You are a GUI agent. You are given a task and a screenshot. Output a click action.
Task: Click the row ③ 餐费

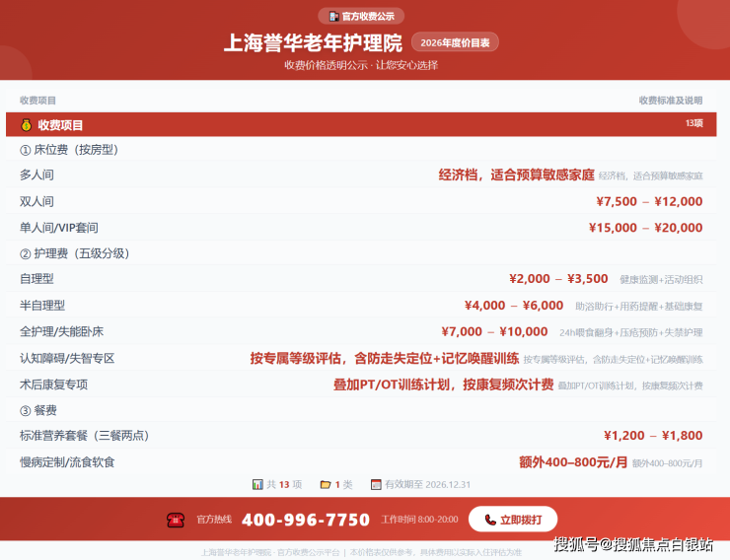tap(361, 410)
